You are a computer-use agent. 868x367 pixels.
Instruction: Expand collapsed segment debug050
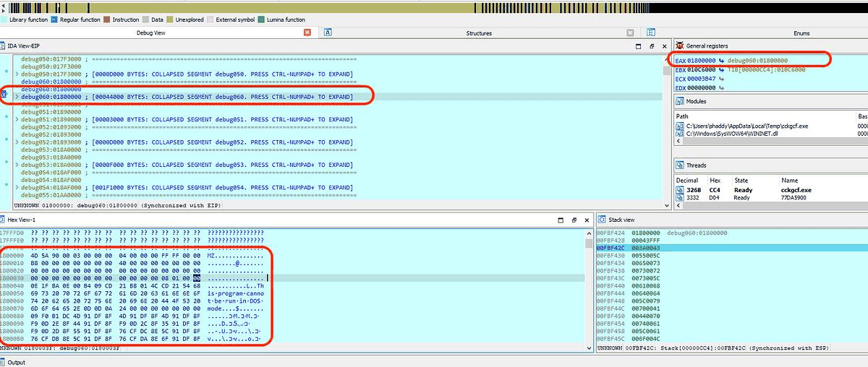tap(17, 74)
